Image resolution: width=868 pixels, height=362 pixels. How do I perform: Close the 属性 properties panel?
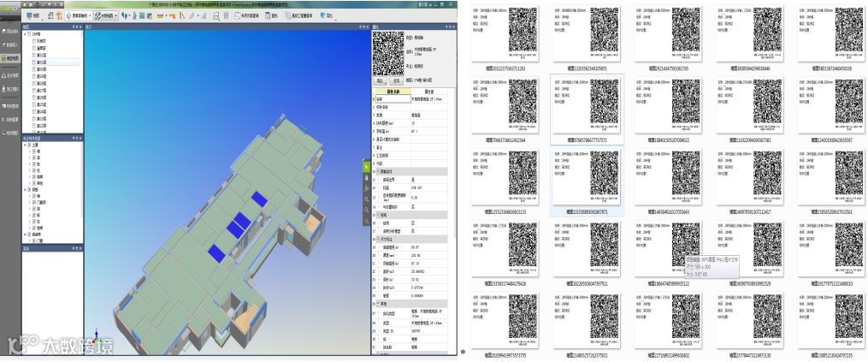tap(454, 27)
